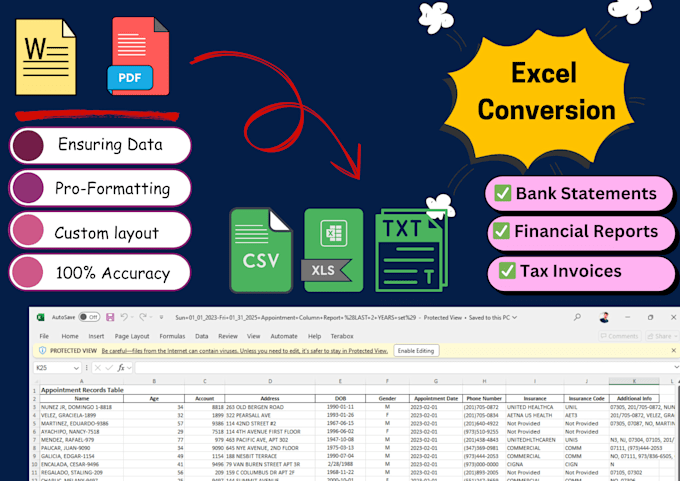The height and width of the screenshot is (481, 680).
Task: Click the Comments button
Action: [619, 336]
